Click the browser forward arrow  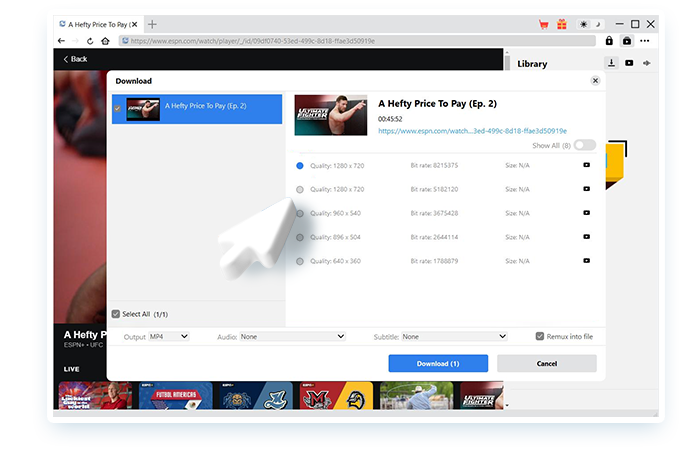pos(75,41)
